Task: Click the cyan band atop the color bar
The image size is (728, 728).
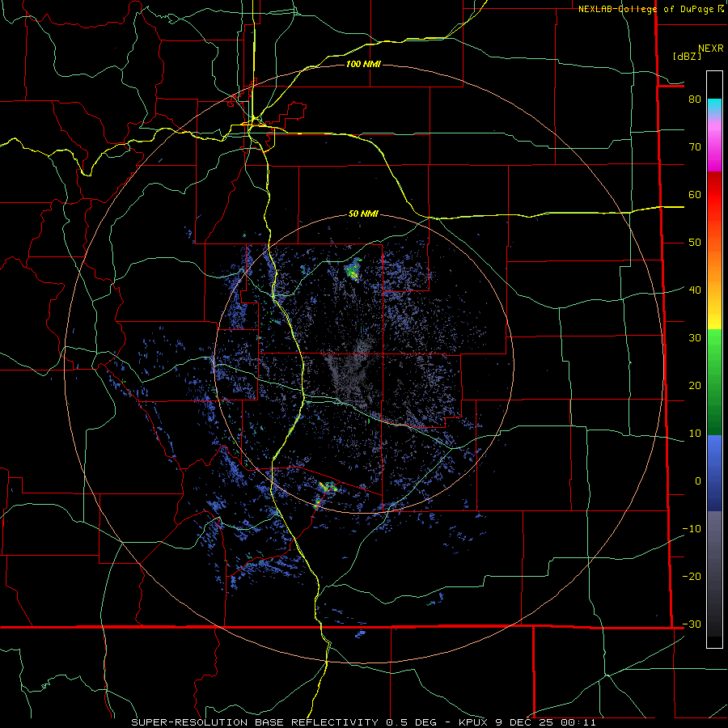Action: [x=714, y=107]
